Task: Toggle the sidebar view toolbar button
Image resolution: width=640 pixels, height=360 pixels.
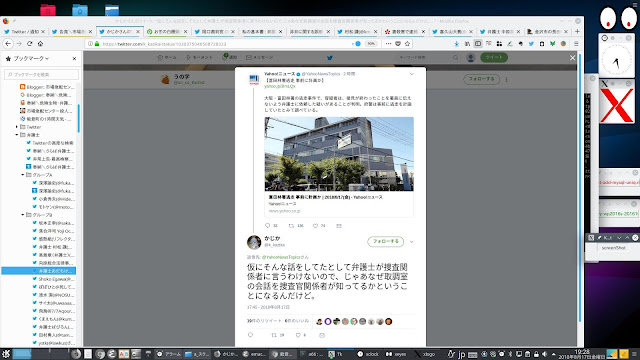Action: [478, 44]
